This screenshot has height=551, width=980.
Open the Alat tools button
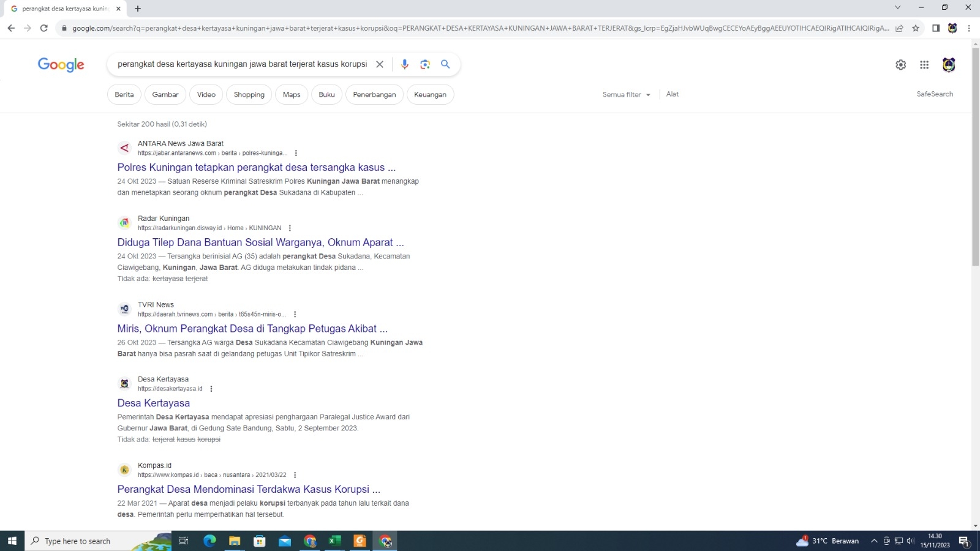(672, 94)
